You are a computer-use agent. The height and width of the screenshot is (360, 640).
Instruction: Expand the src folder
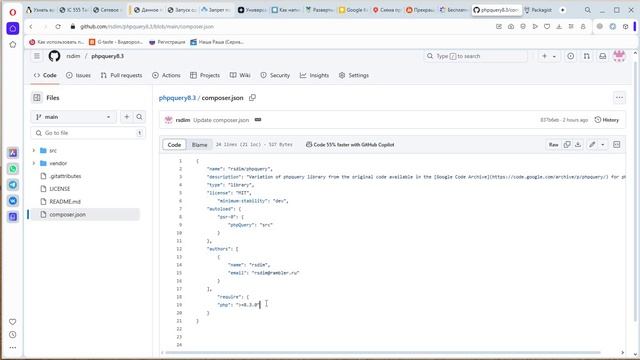click(34, 151)
